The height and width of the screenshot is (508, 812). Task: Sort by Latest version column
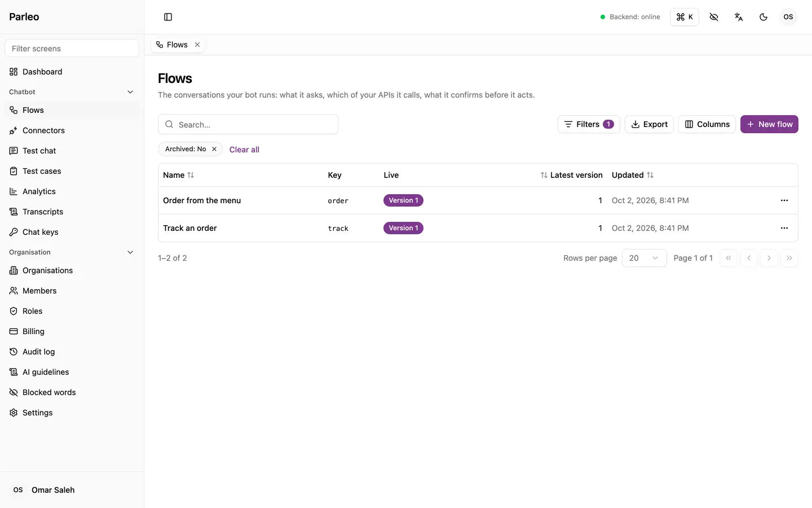[571, 175]
